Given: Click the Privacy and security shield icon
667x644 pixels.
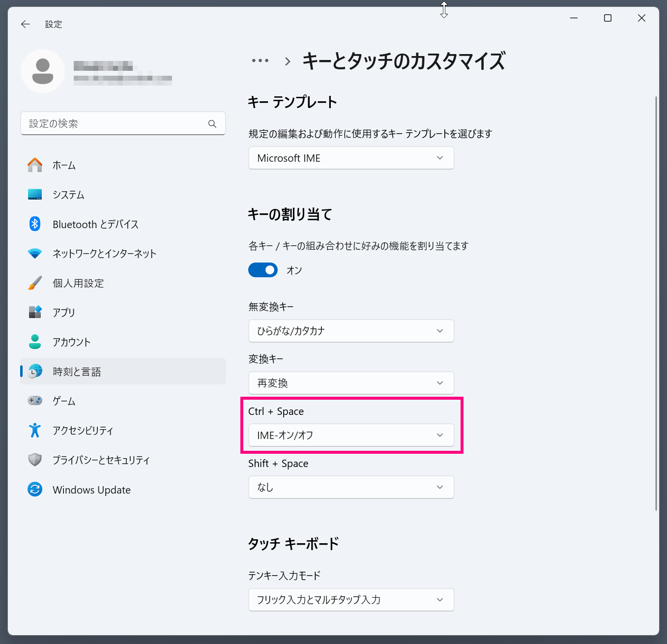Looking at the screenshot, I should (x=35, y=460).
